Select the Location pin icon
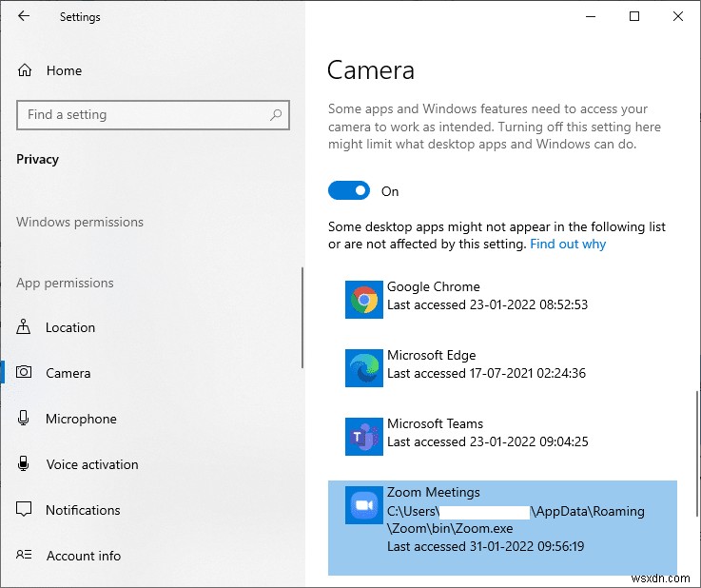Screen dimensions: 701x588 23,327
